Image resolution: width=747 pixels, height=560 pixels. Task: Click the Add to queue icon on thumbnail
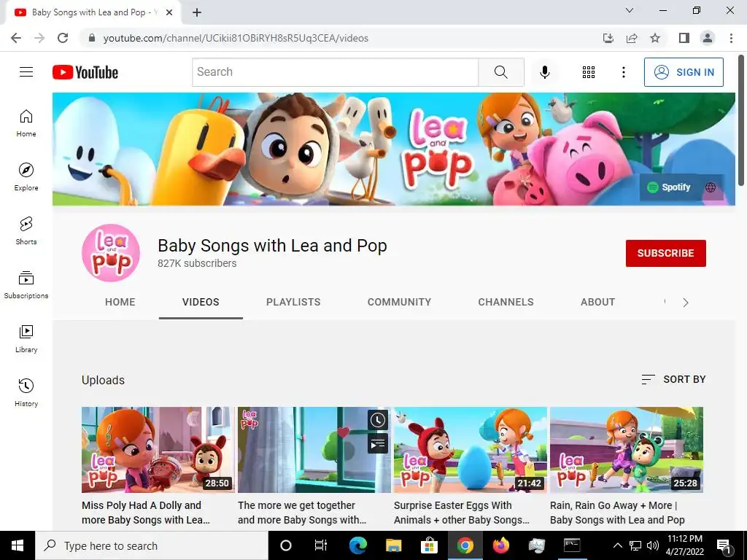coord(378,444)
